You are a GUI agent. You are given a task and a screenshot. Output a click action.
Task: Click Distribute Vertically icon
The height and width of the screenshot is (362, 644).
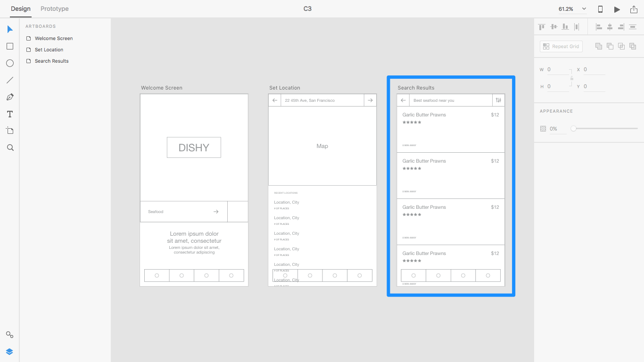633,27
